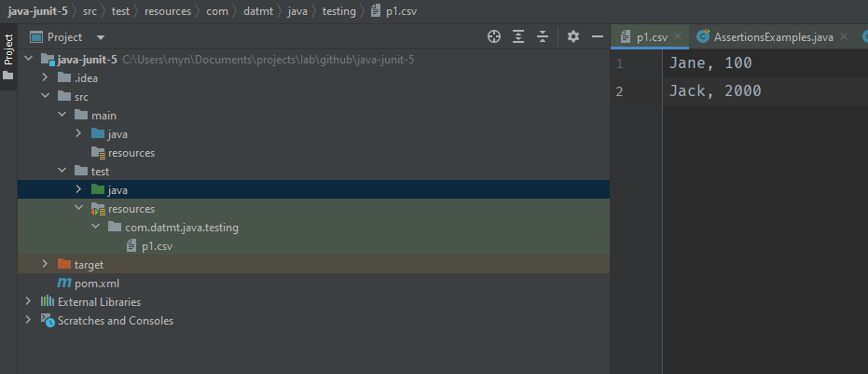Click the com breadcrumb segment
The height and width of the screenshot is (374, 868).
tap(217, 11)
